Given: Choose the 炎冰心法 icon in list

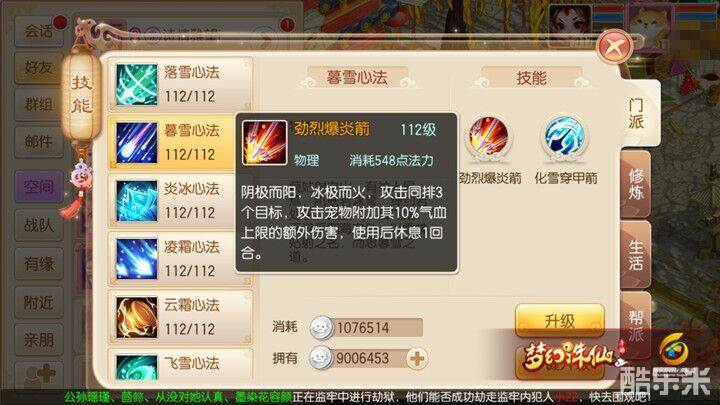Looking at the screenshot, I should coord(136,201).
